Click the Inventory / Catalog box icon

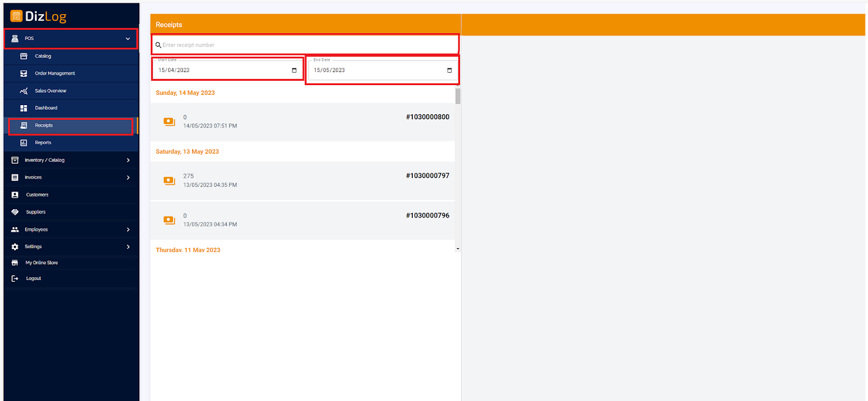point(15,160)
